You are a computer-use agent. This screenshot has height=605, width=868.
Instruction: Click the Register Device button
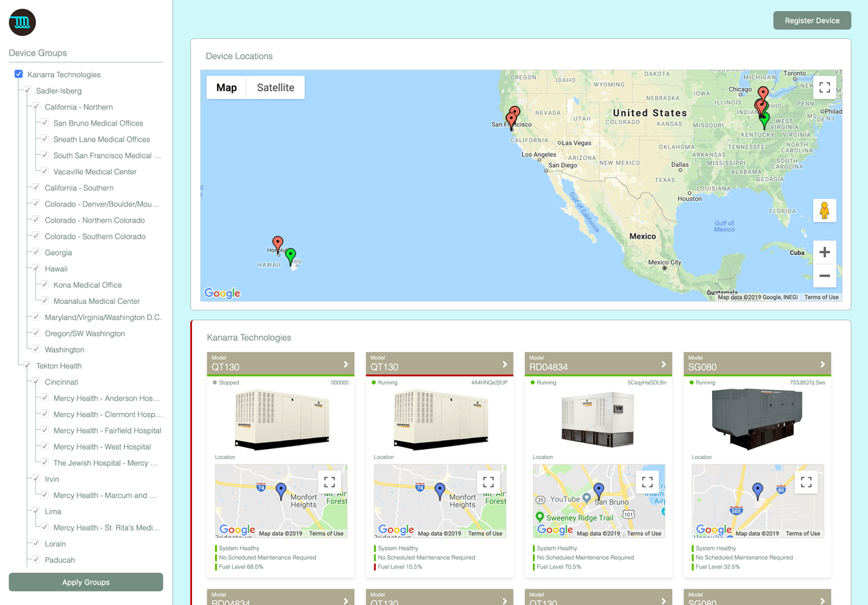tap(812, 20)
